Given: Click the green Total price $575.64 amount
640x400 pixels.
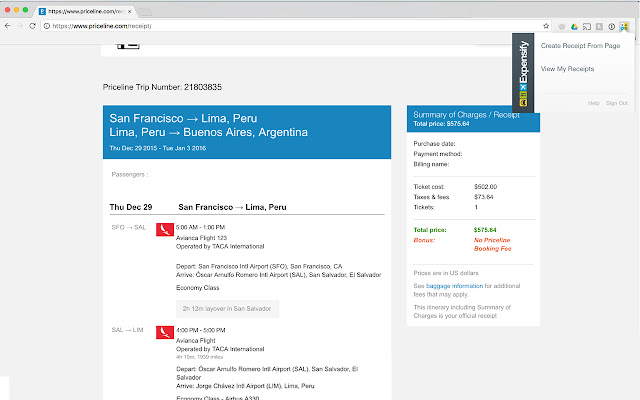Looking at the screenshot, I should tap(485, 230).
